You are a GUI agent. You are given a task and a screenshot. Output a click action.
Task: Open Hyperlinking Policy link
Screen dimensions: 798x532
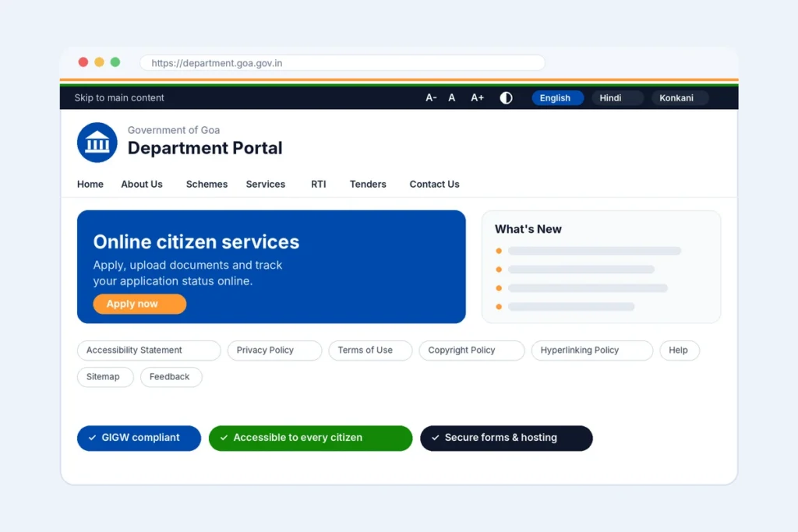[x=592, y=351]
